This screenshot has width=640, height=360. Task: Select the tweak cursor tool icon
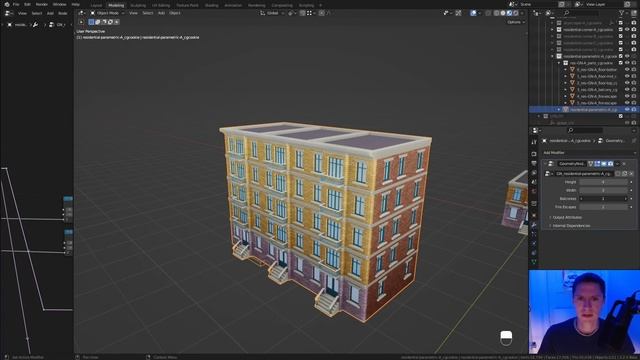click(81, 22)
